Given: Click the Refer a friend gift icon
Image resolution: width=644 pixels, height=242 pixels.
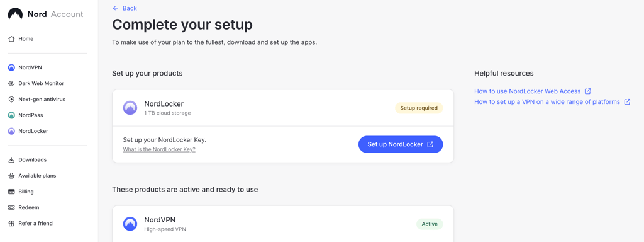Looking at the screenshot, I should (x=11, y=224).
